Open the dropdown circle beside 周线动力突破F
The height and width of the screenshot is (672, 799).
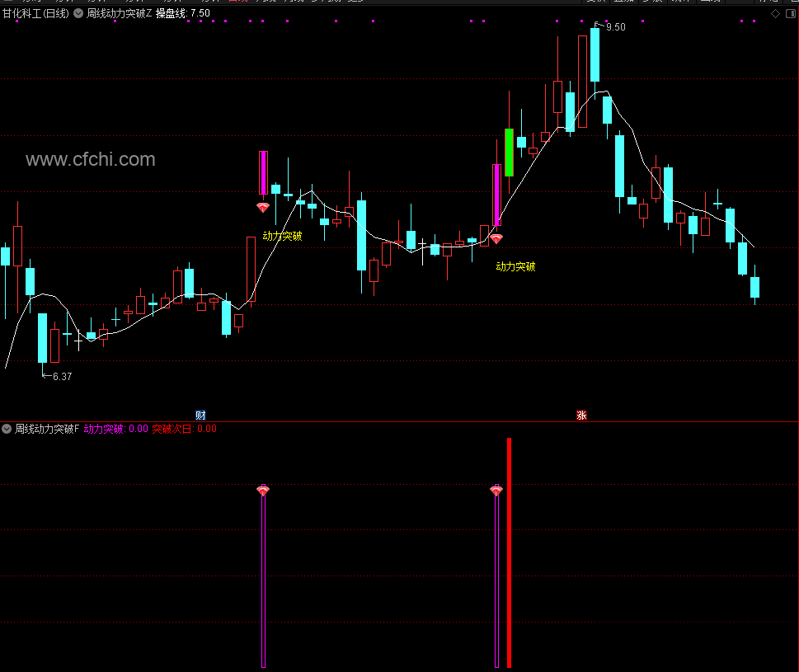7,429
